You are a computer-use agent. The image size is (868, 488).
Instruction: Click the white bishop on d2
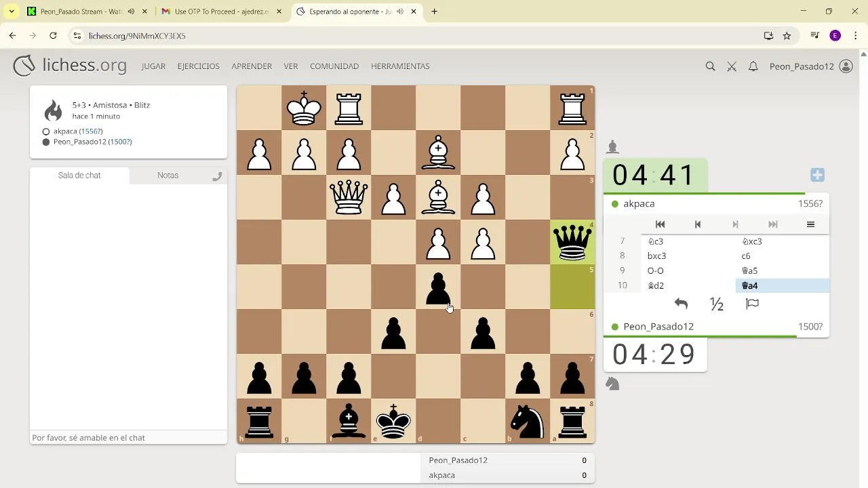coord(438,152)
